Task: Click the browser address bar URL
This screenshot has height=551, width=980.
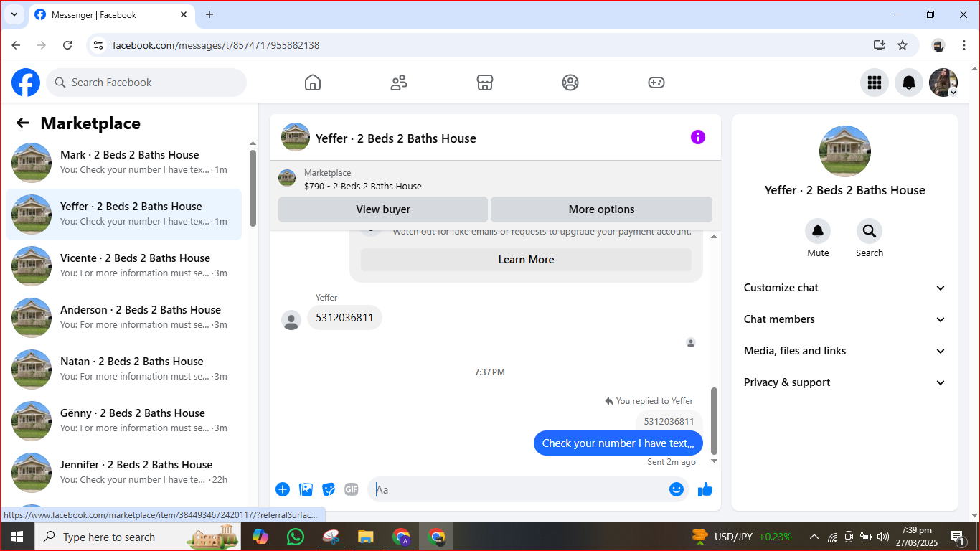Action: pos(216,45)
